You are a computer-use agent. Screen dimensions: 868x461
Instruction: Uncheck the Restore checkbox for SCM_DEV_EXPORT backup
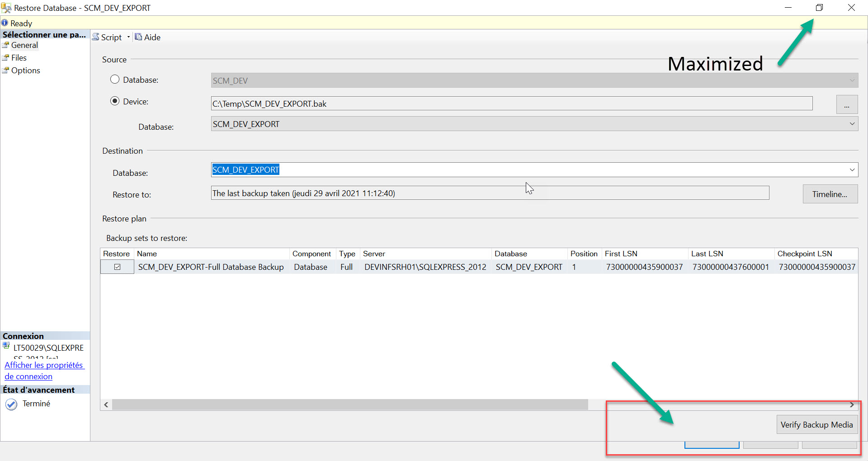point(117,267)
